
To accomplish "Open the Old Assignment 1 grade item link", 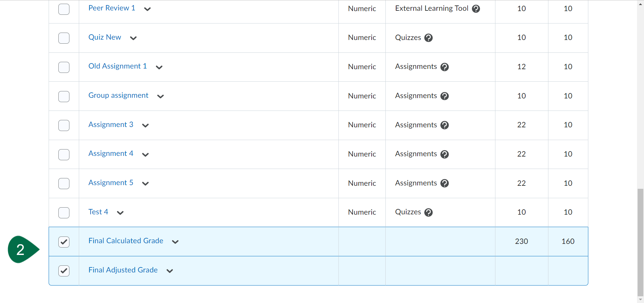I will (x=117, y=66).
